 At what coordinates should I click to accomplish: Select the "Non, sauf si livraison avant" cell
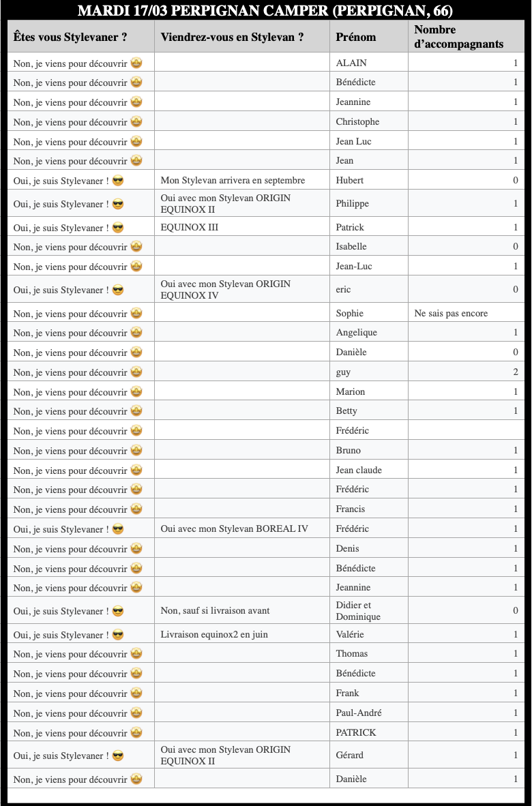pos(216,611)
